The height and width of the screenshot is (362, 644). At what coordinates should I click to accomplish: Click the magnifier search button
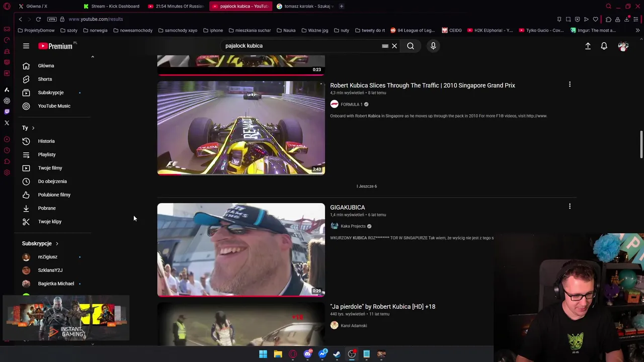411,46
